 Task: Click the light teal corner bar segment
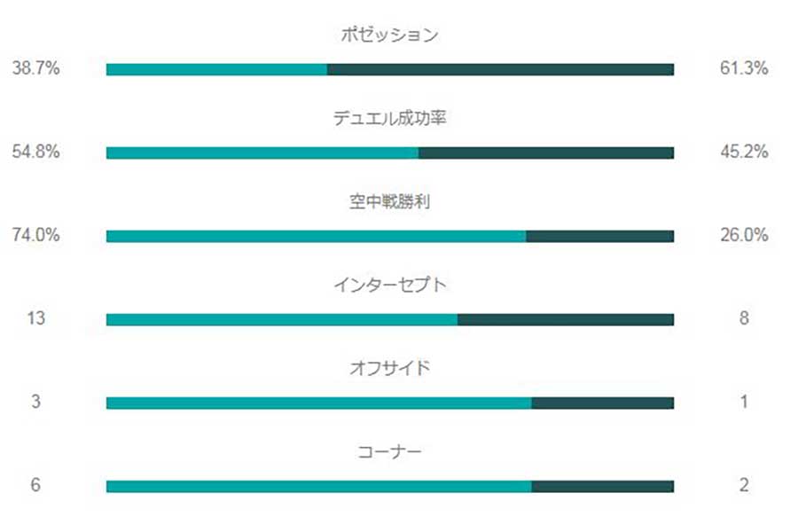318,486
